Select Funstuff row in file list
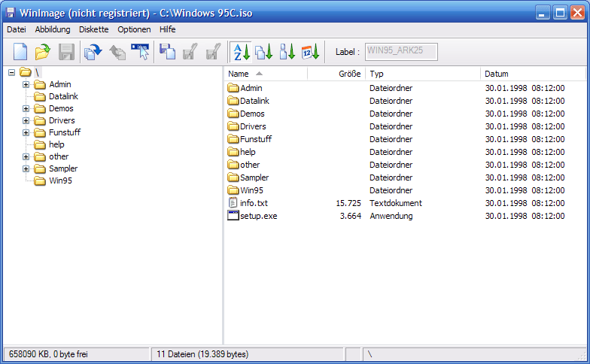This screenshot has height=364, width=590. [x=405, y=139]
